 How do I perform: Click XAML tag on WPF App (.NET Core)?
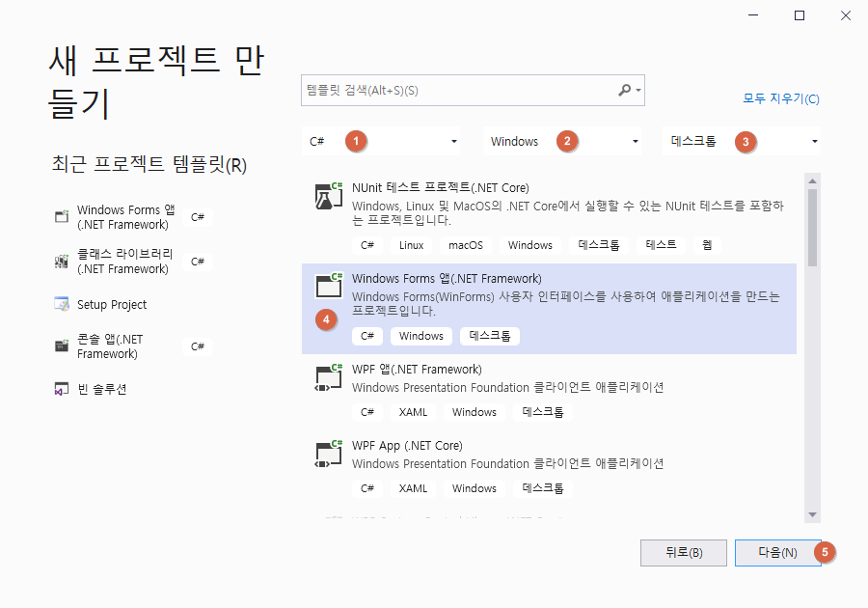coord(413,489)
